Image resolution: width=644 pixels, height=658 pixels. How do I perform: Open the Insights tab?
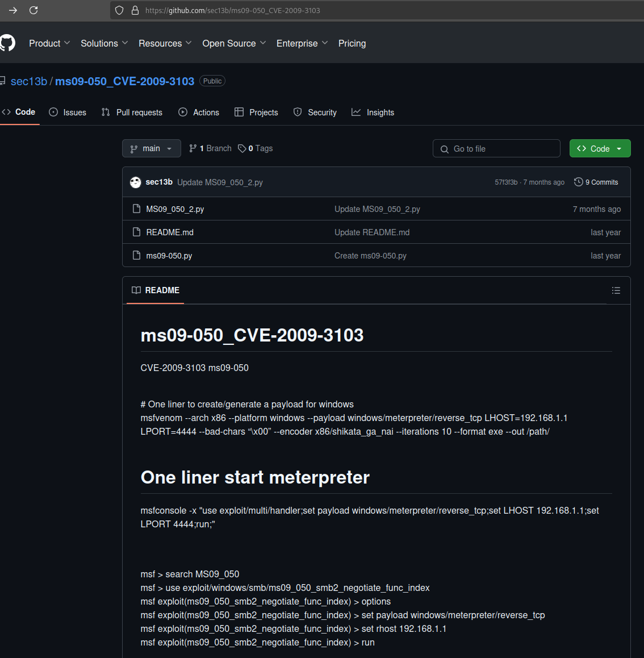(373, 113)
